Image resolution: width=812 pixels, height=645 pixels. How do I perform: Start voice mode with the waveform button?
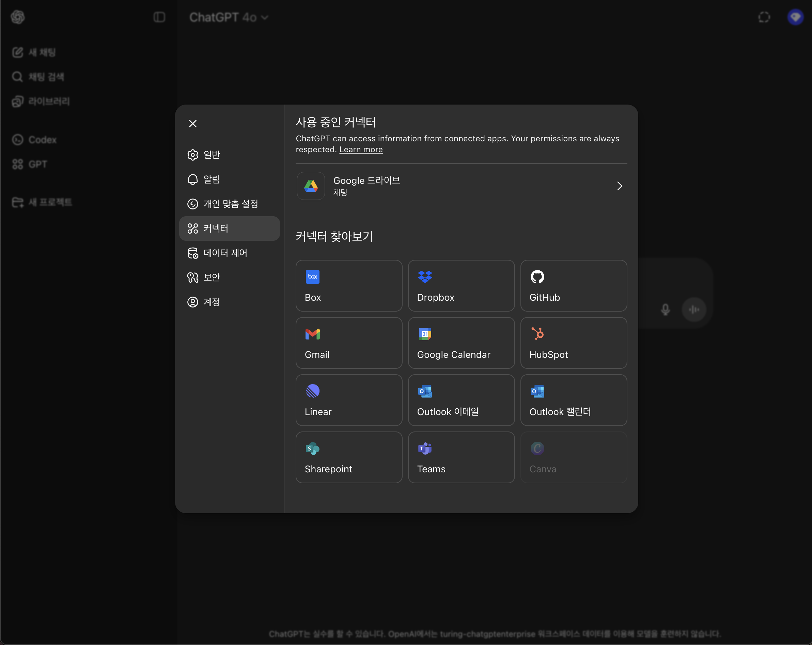(x=694, y=310)
